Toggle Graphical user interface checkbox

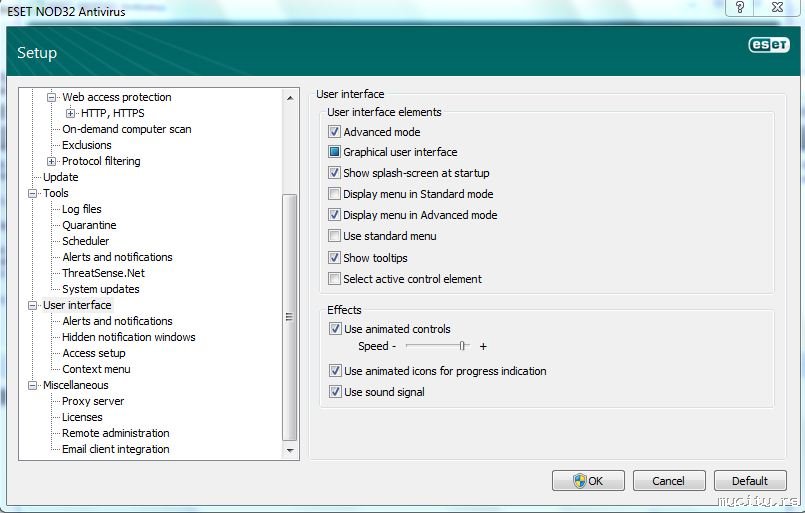[x=334, y=151]
